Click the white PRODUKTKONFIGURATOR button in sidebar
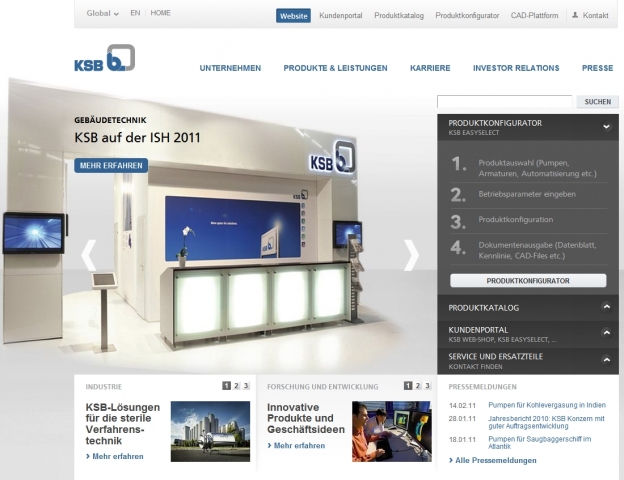624x480 pixels. [528, 281]
